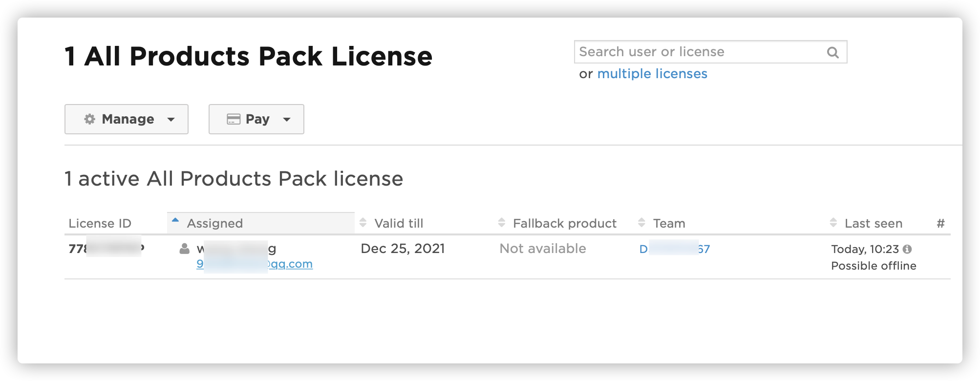The image size is (980, 381).
Task: Click the Fallback product sort arrows
Action: 502,223
